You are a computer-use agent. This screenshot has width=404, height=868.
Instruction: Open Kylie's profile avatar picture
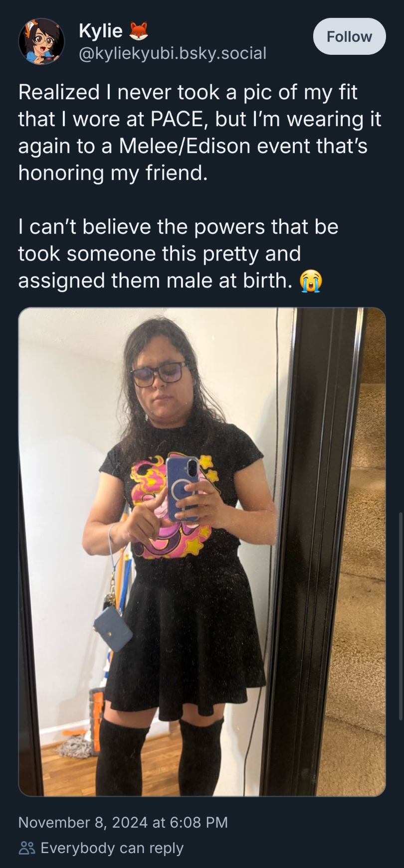(41, 41)
